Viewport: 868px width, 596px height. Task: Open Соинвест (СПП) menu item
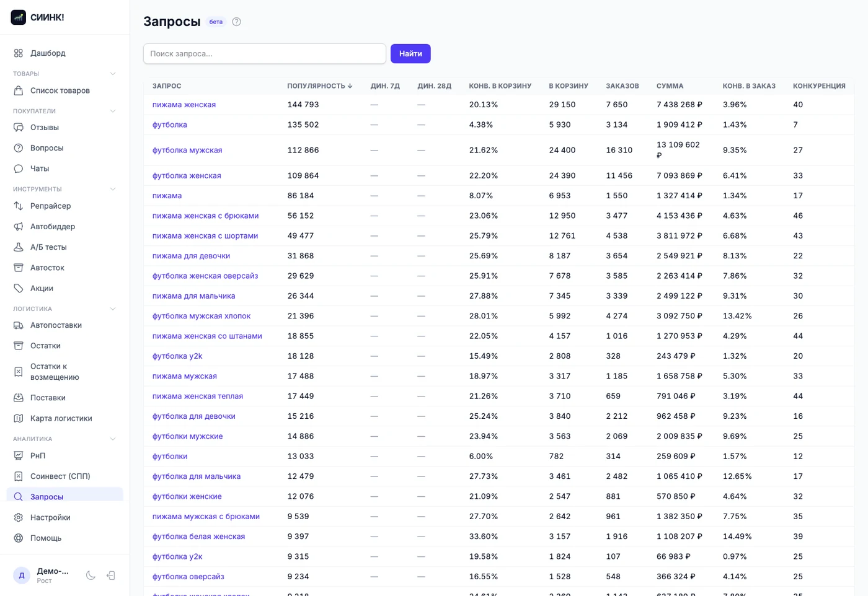pos(64,476)
